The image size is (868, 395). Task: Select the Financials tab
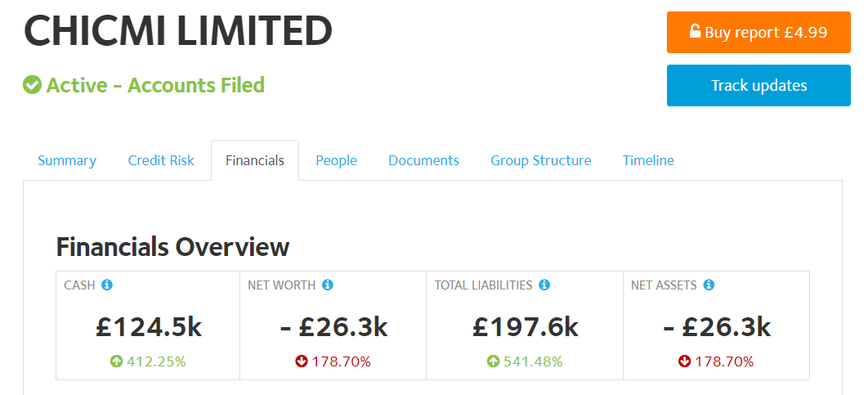[255, 160]
